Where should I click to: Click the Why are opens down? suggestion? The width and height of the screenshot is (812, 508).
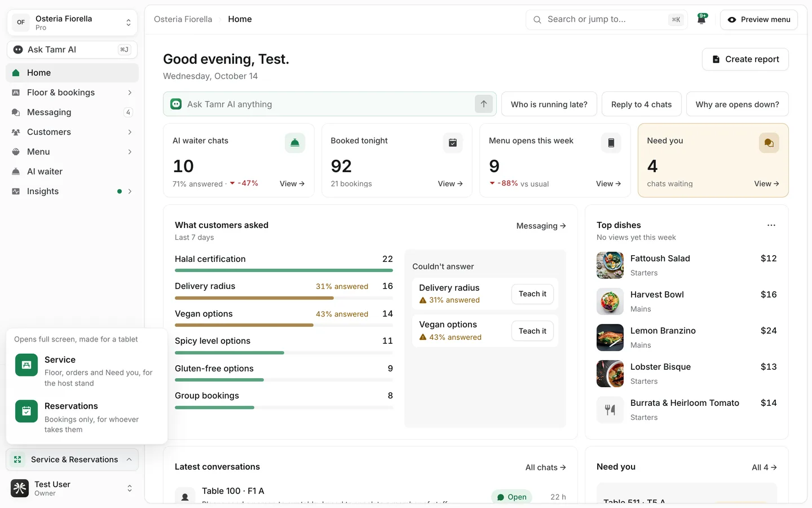pyautogui.click(x=738, y=104)
